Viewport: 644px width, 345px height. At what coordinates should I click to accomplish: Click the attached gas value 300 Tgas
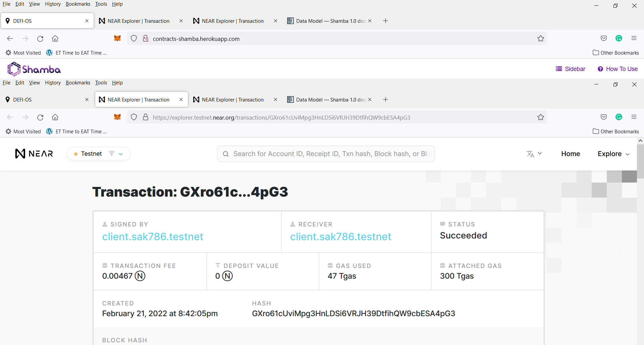point(457,276)
